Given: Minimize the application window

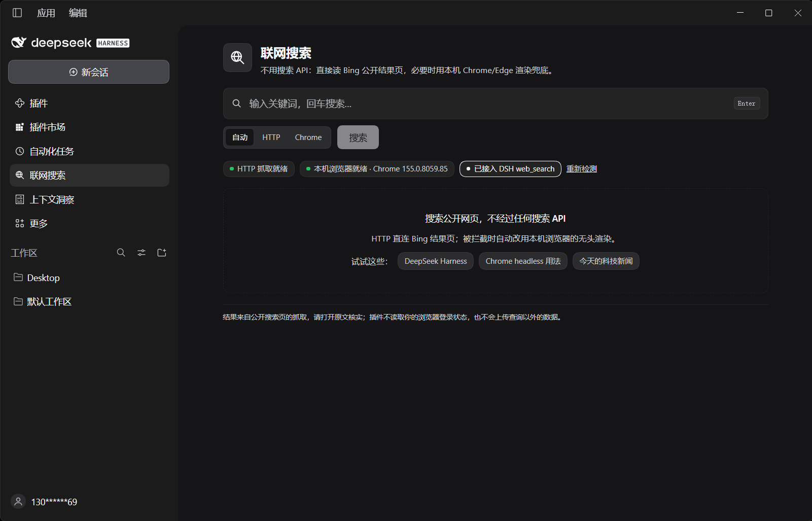Looking at the screenshot, I should pos(740,13).
